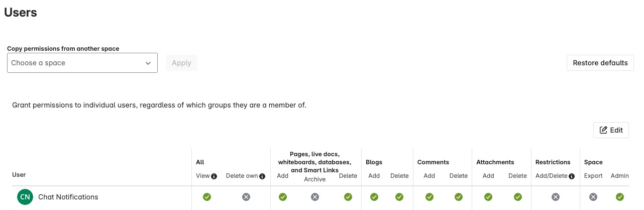Image resolution: width=644 pixels, height=210 pixels.
Task: Click the info icon next to View
Action: tap(214, 176)
